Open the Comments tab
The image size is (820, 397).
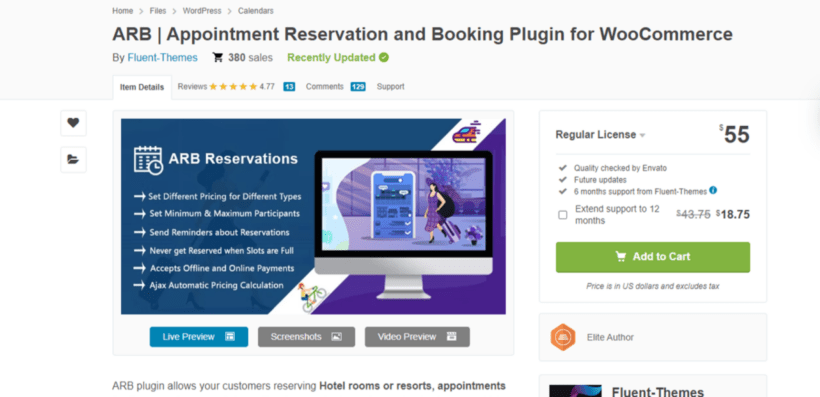point(325,87)
